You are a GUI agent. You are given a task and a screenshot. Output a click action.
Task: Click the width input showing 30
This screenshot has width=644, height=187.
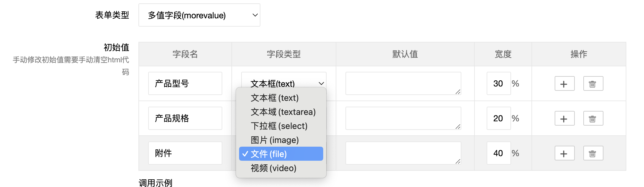(x=499, y=83)
